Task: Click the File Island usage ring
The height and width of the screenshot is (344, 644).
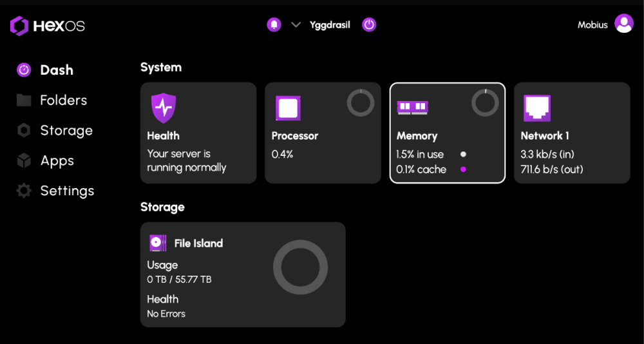Action: [x=300, y=267]
